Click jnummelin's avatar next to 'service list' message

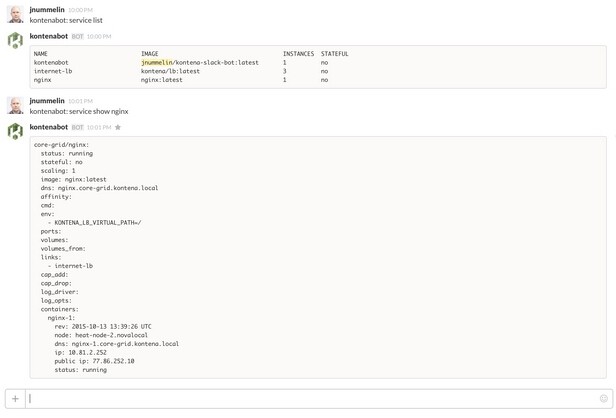coord(15,15)
